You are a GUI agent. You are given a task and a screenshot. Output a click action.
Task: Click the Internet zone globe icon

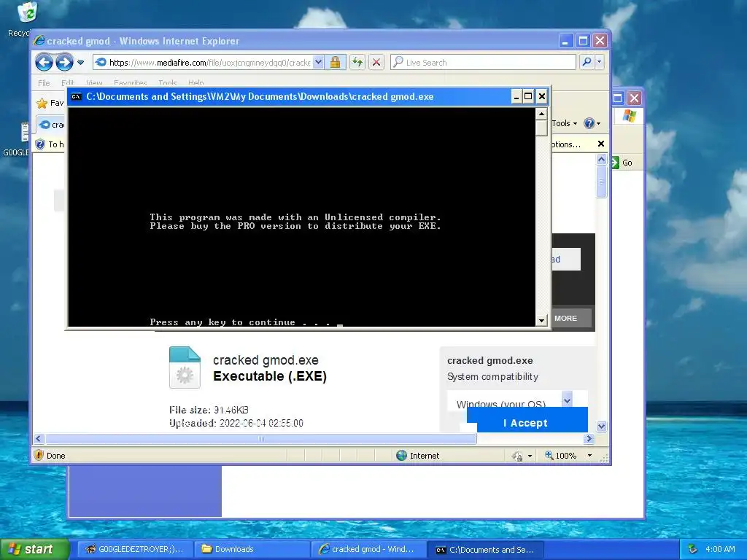402,455
